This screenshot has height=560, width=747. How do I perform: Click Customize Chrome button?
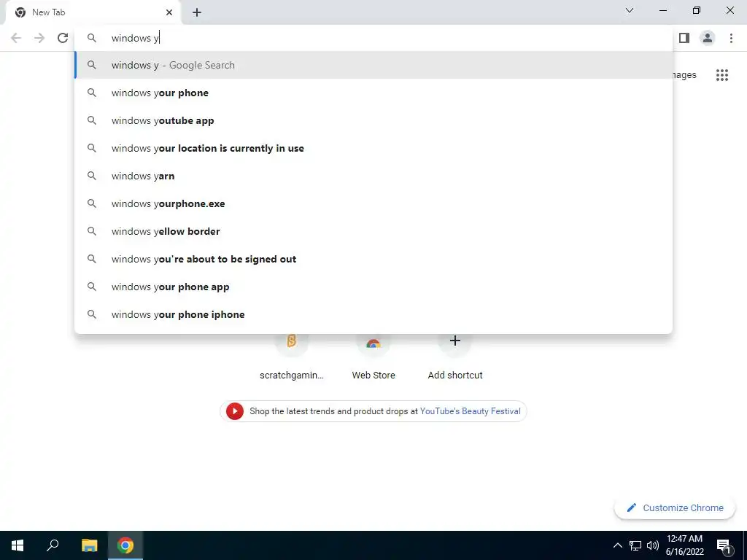click(675, 507)
